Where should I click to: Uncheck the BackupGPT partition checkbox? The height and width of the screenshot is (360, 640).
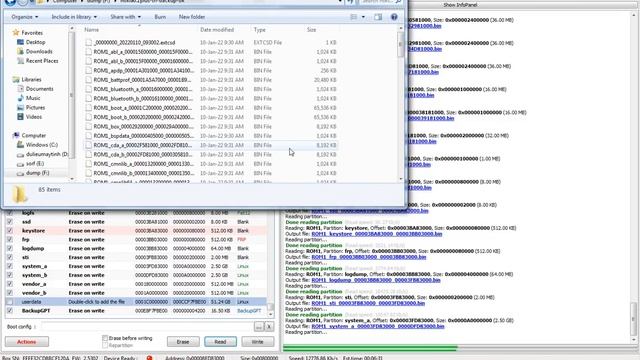pos(9,311)
